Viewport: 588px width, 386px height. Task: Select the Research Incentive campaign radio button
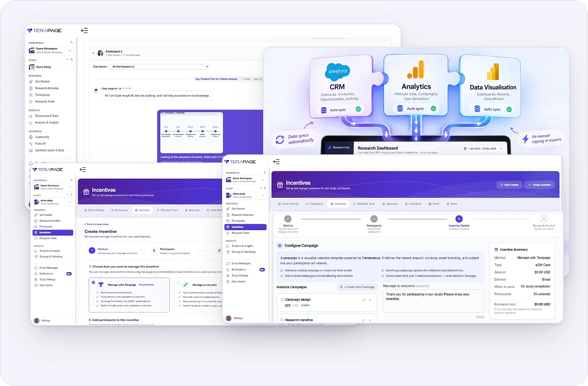tap(282, 320)
